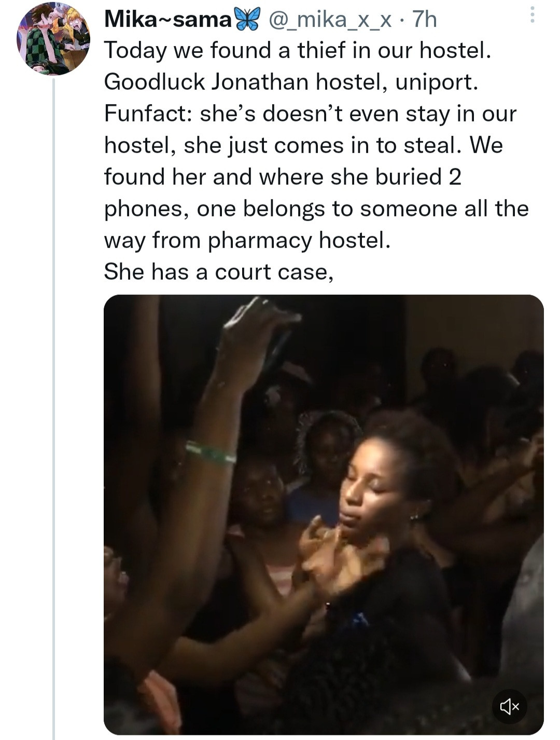Click the text "Goodluck Jonathan hostel, uniport."
Screen dimensions: 560x740
click(x=290, y=83)
